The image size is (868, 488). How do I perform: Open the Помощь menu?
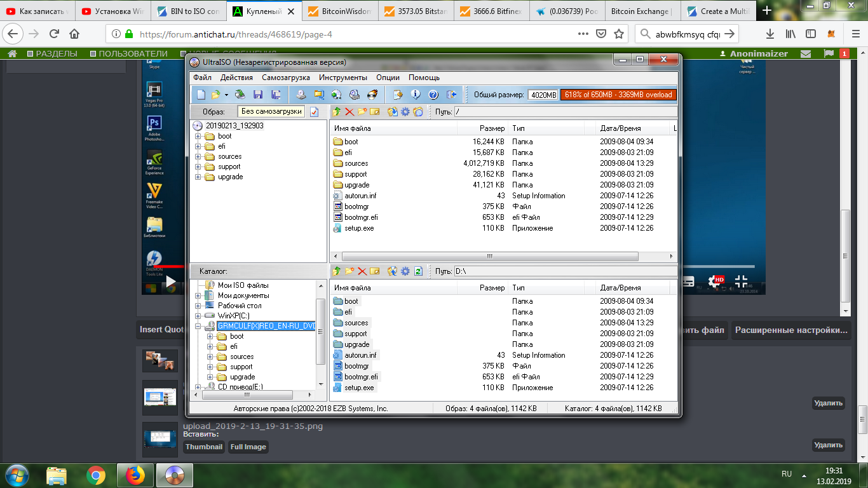tap(424, 78)
